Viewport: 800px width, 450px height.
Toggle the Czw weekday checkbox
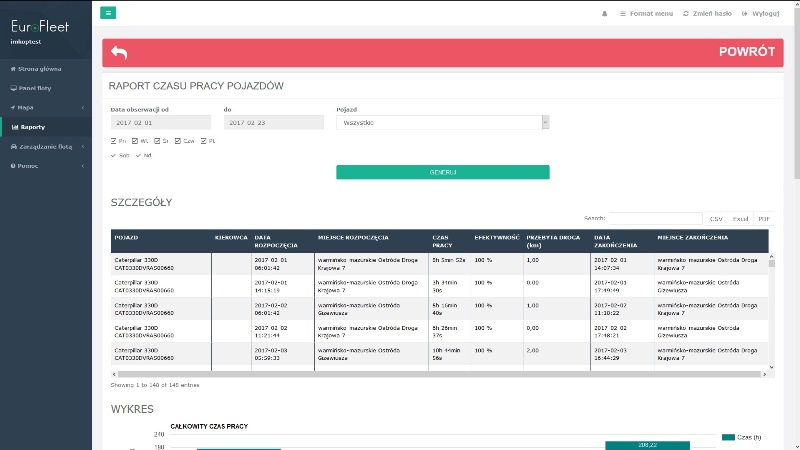tap(178, 141)
